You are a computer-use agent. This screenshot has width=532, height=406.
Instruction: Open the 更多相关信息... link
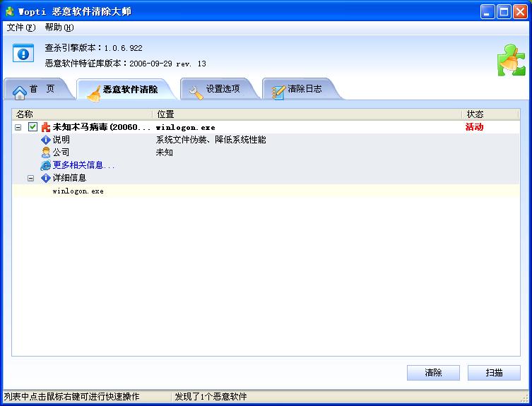(83, 165)
